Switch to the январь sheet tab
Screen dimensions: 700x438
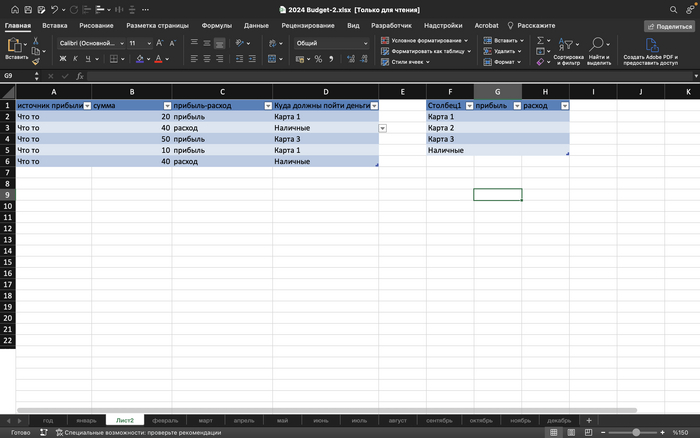pos(86,420)
